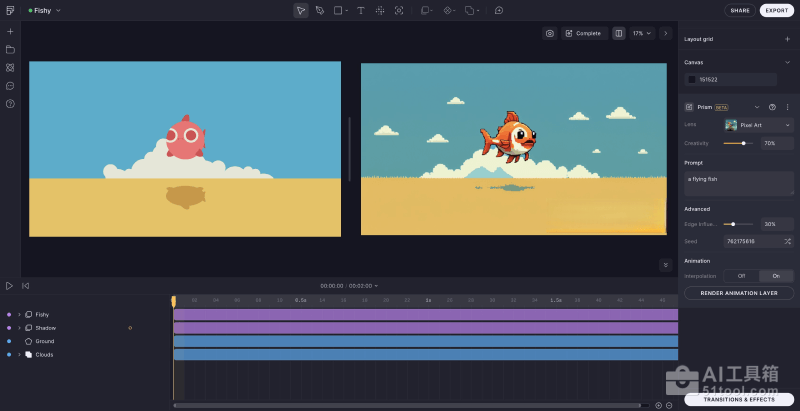
Task: Randomize the seed with the shuffle icon
Action: [787, 241]
